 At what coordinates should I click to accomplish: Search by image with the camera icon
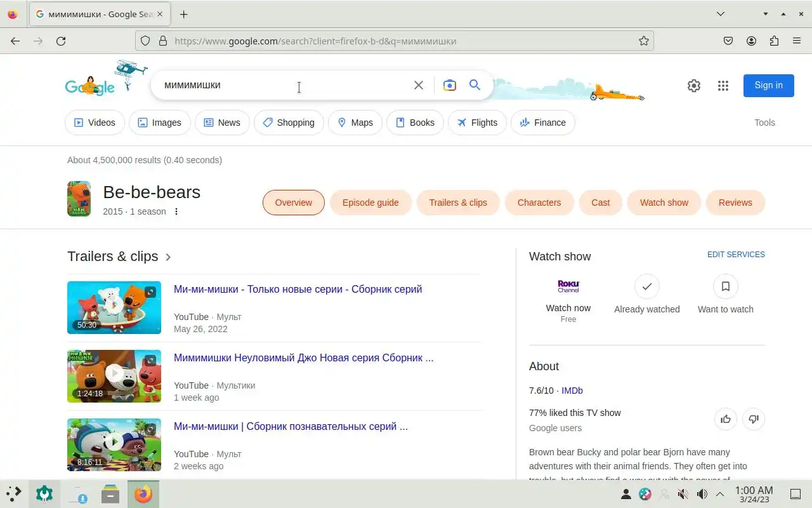coord(450,85)
